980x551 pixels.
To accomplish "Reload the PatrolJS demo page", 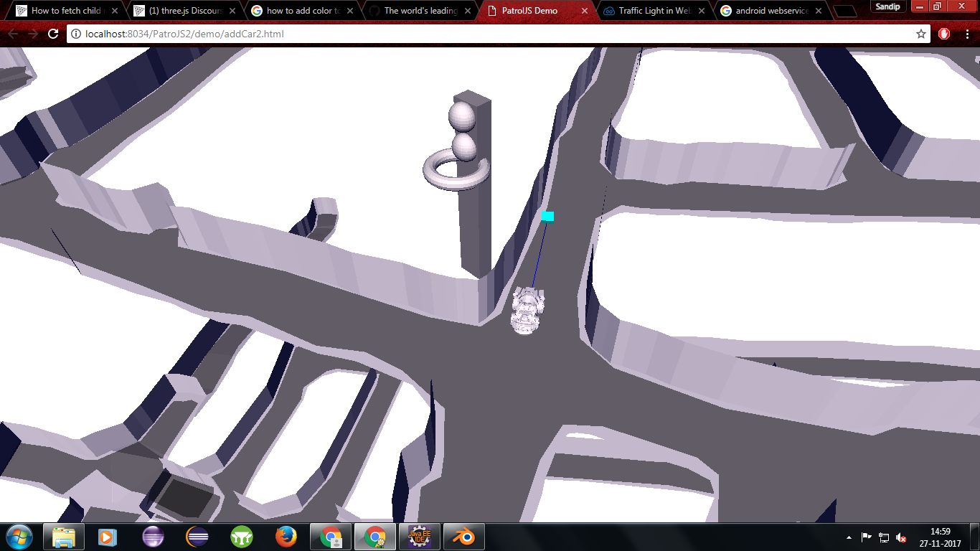I will click(x=52, y=34).
